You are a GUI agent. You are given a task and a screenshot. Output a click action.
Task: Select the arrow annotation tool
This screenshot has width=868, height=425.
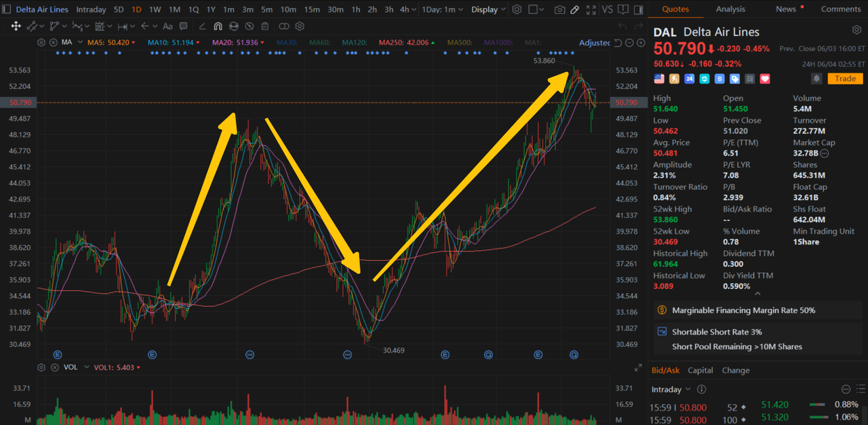point(146,26)
